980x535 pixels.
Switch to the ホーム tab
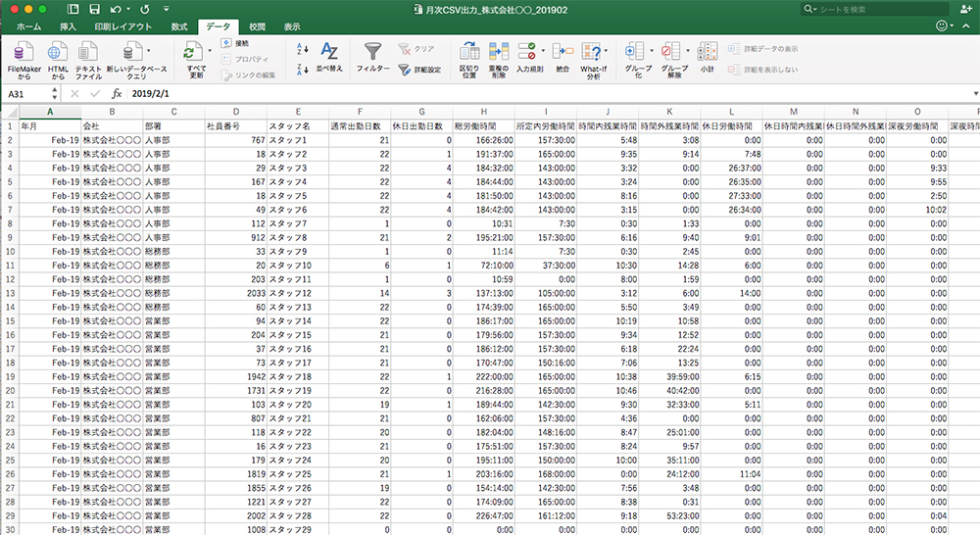[28, 26]
